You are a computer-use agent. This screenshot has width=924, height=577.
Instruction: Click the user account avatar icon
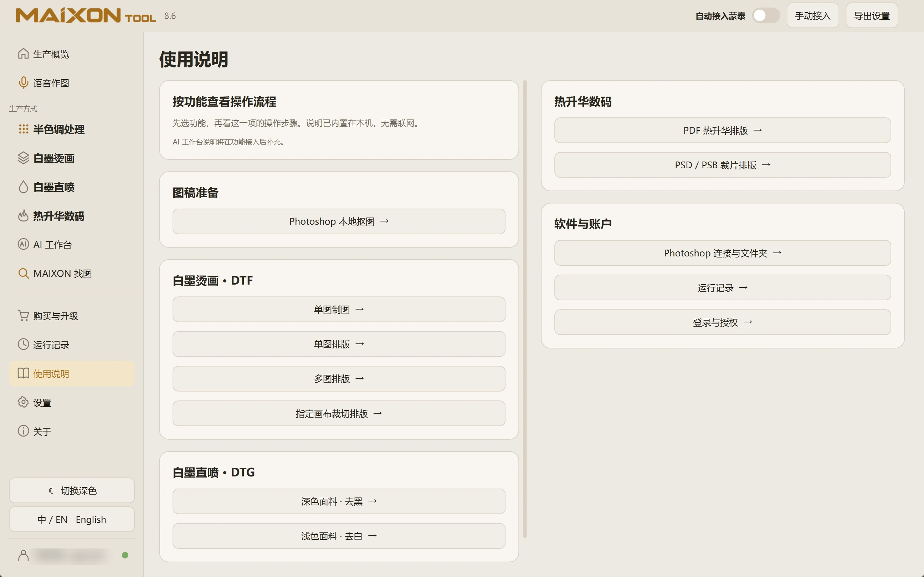23,556
